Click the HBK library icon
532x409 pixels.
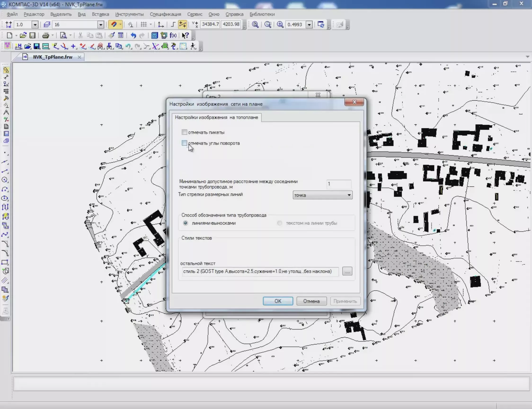[x=8, y=46]
